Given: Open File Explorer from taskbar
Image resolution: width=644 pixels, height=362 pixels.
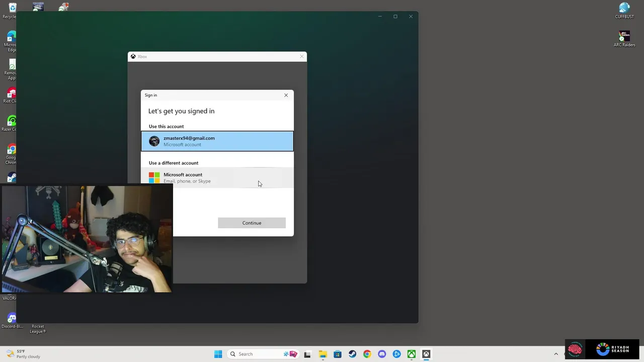Looking at the screenshot, I should tap(323, 354).
